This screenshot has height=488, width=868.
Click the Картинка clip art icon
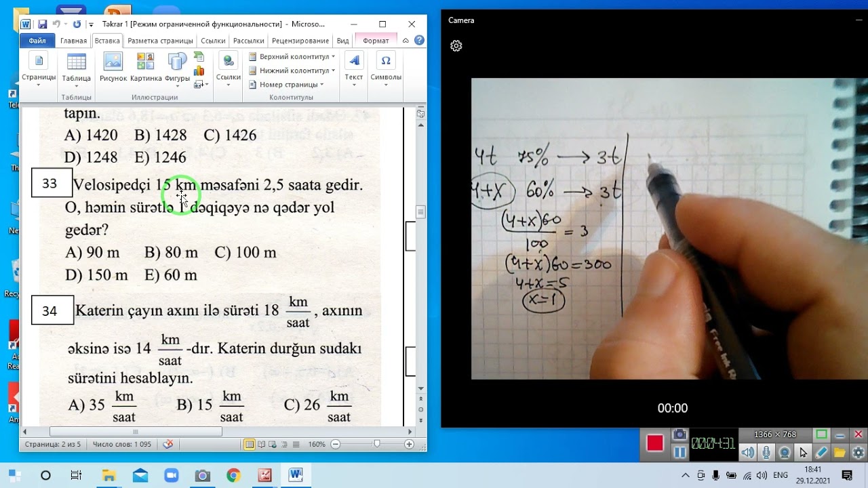[146, 68]
